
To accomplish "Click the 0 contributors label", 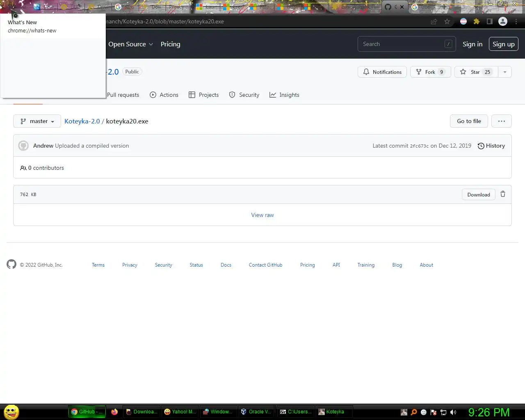I will 42,168.
